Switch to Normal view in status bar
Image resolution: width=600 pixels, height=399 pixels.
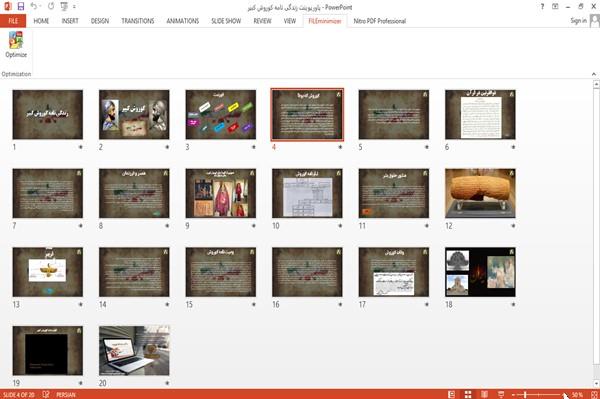point(452,394)
